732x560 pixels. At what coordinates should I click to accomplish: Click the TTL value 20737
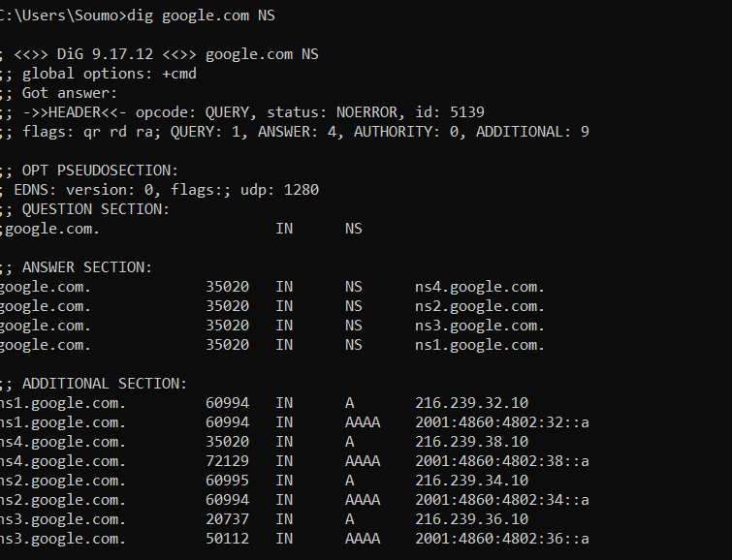[227, 519]
